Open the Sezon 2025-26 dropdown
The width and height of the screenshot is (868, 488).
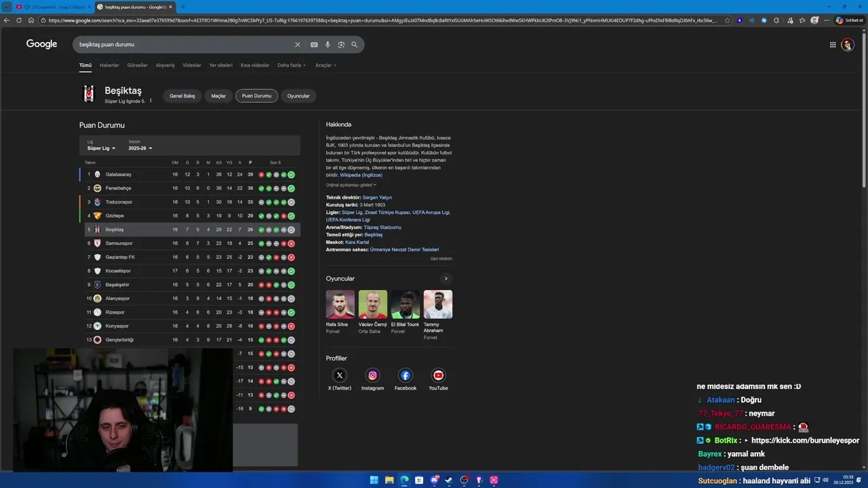click(x=140, y=148)
